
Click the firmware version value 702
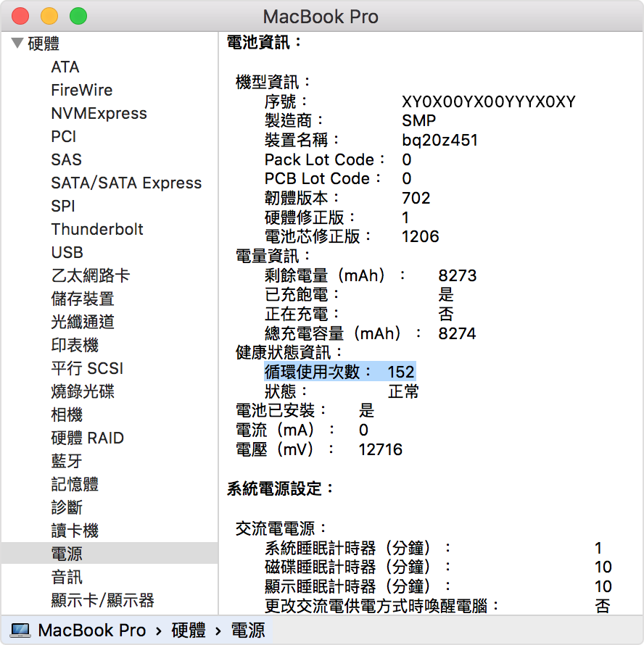point(416,198)
